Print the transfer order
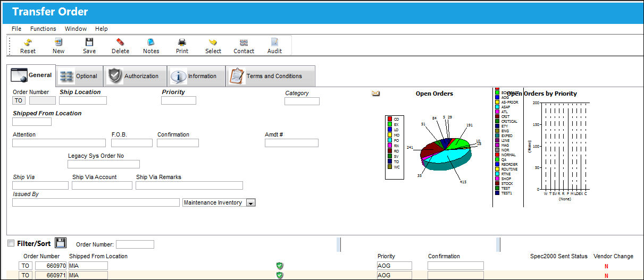Image resolution: width=644 pixels, height=280 pixels. [x=182, y=42]
